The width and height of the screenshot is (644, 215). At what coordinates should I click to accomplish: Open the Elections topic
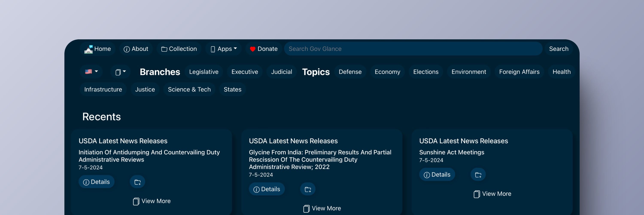[426, 72]
